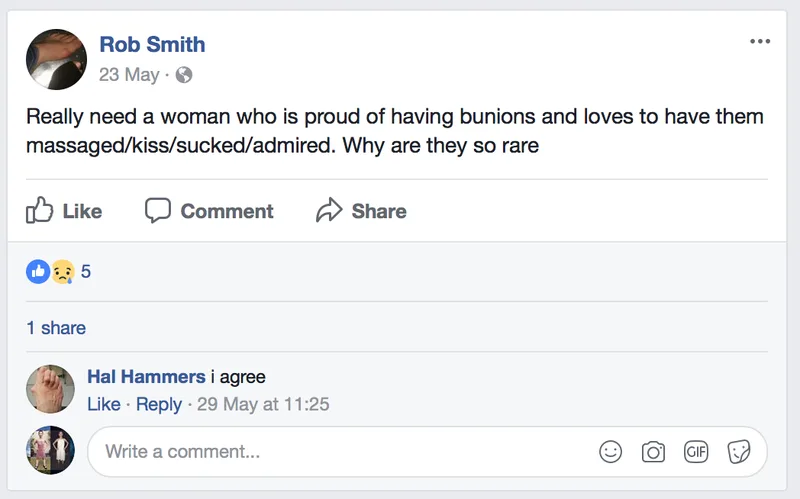
Task: Open Rob Smith's profile name link
Action: coord(152,44)
